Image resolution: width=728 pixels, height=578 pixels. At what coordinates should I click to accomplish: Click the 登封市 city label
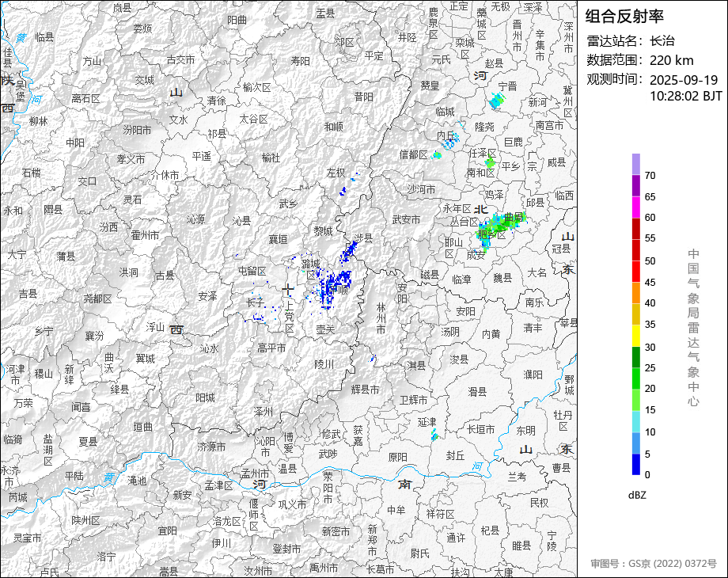coord(286,549)
